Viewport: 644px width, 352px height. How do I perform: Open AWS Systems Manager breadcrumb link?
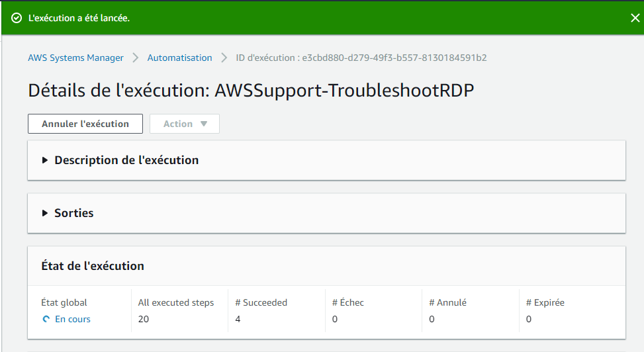coord(75,58)
